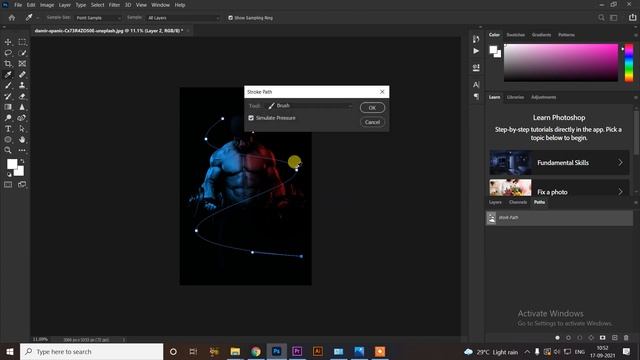Select the Brush tool in toolbox
Screen dimensions: 640x360
(x=8, y=85)
